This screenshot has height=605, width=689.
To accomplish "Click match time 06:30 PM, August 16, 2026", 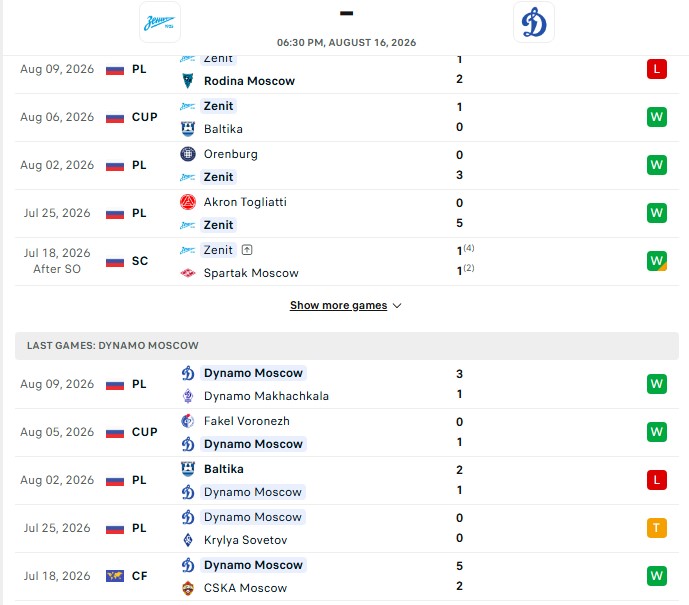I will pyautogui.click(x=346, y=43).
